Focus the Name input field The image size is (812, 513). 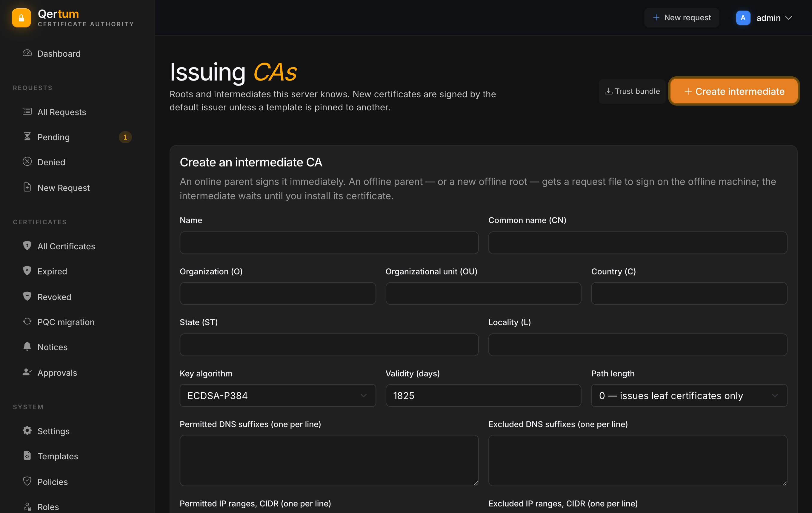point(329,242)
